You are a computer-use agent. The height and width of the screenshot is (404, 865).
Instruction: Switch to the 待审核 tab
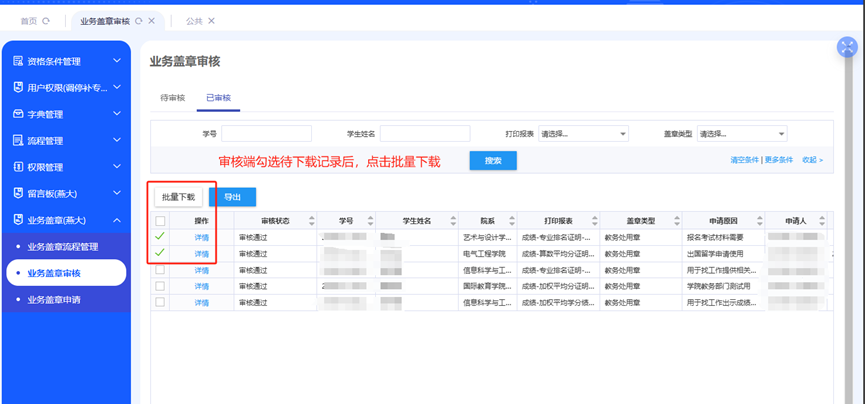[x=173, y=98]
